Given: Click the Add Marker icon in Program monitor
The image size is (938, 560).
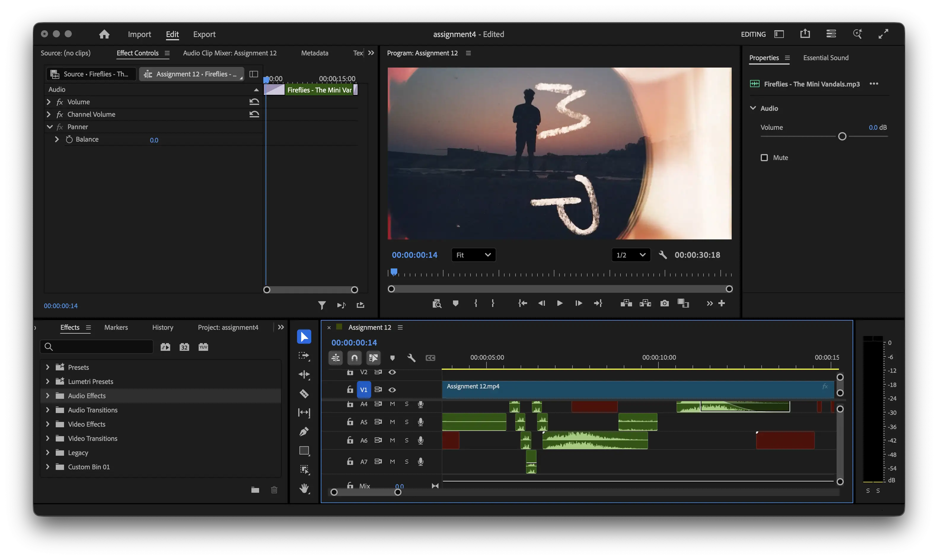Looking at the screenshot, I should coord(456,303).
